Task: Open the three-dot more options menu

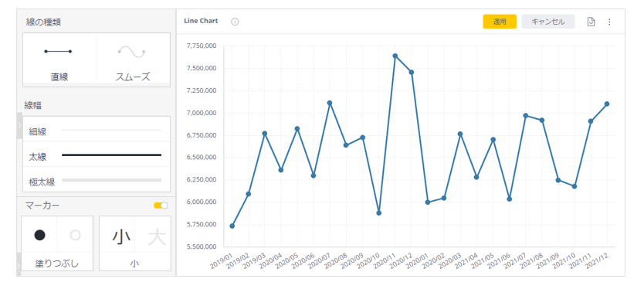Action: point(609,22)
